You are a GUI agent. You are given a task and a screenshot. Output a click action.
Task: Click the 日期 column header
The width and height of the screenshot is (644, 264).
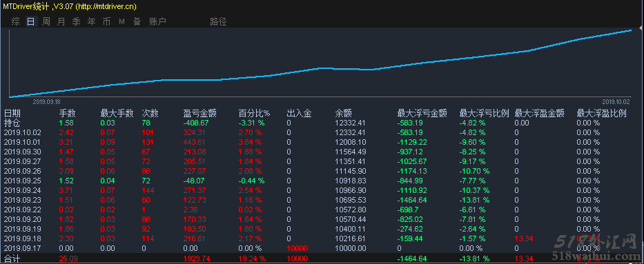pyautogui.click(x=12, y=114)
